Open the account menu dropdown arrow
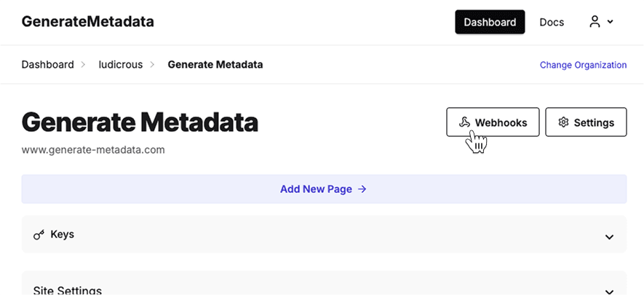Viewport: 644px width, 295px height. pyautogui.click(x=611, y=22)
